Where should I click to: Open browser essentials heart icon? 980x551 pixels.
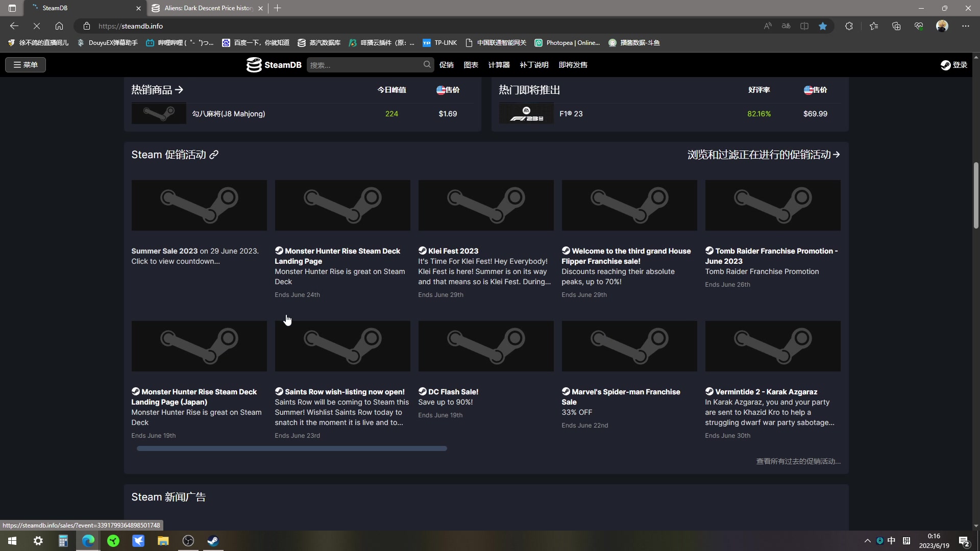pos(919,26)
